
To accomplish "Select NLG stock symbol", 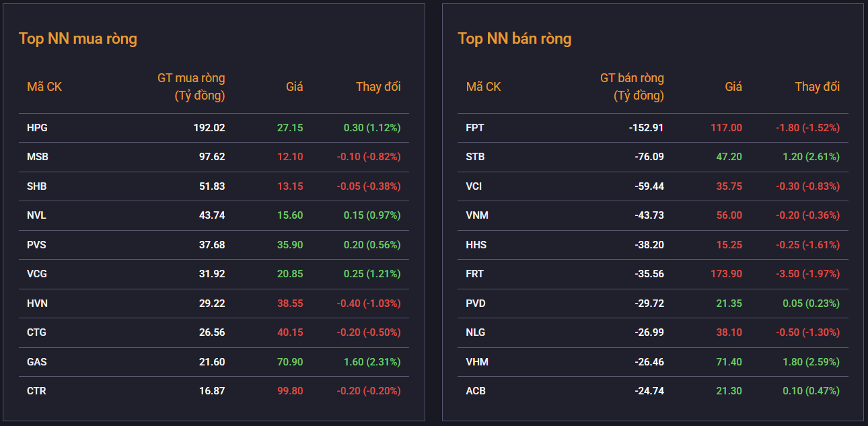I will click(x=476, y=332).
